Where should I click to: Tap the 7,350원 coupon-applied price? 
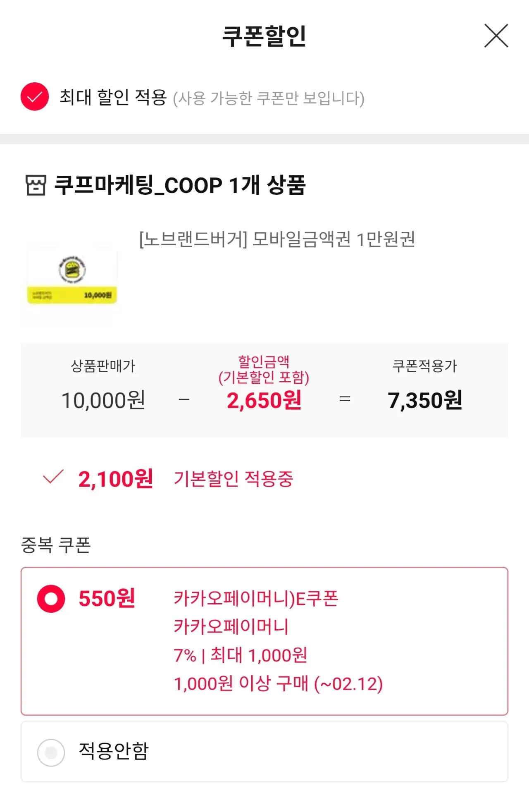tap(425, 400)
